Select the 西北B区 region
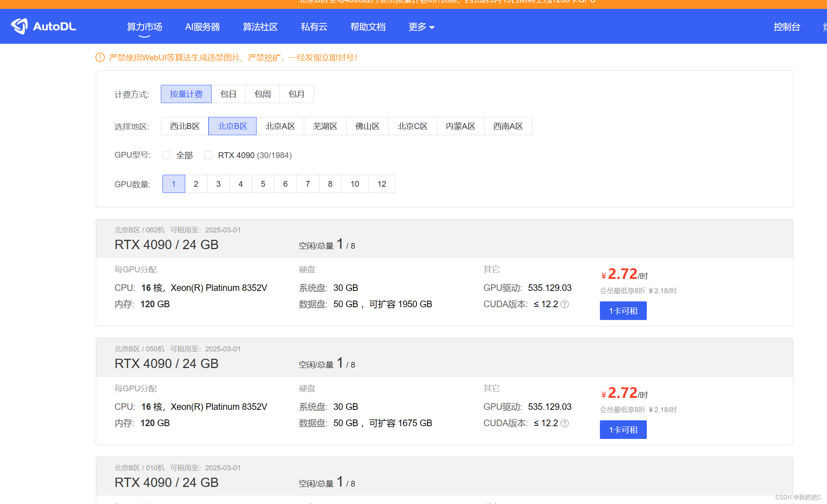This screenshot has width=827, height=504. [x=184, y=126]
